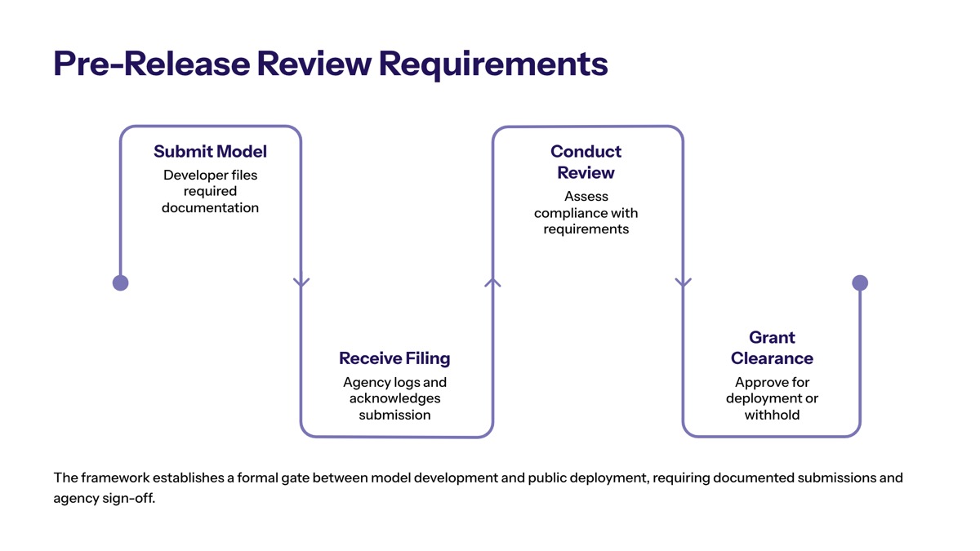Click 'Agency logs and acknowledges submission' text
980x551 pixels.
pyautogui.click(x=394, y=398)
